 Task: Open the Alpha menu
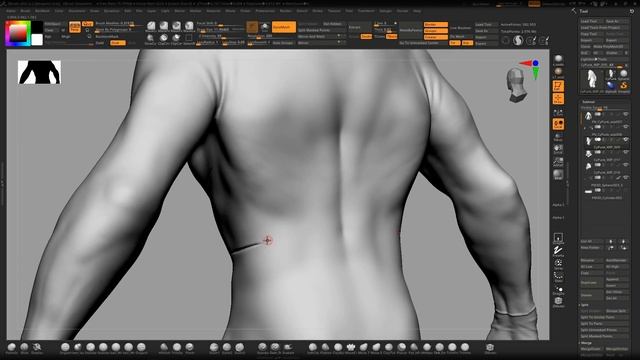11,11
